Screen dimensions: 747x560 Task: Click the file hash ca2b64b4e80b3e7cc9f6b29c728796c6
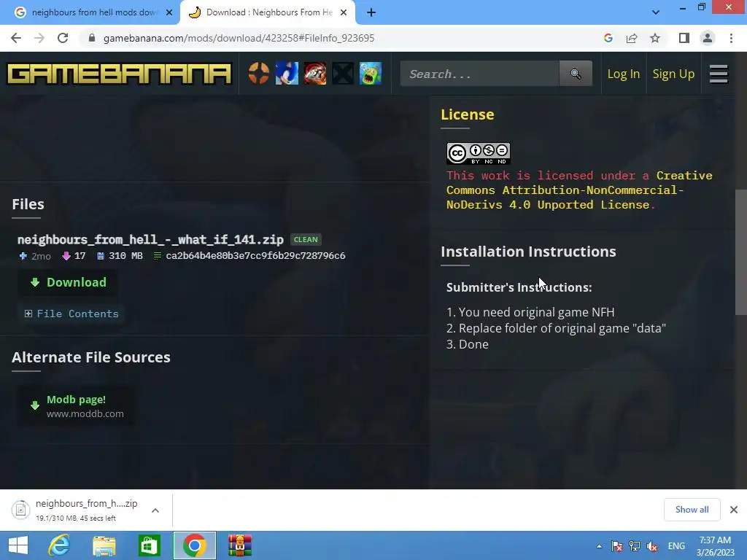(x=255, y=256)
